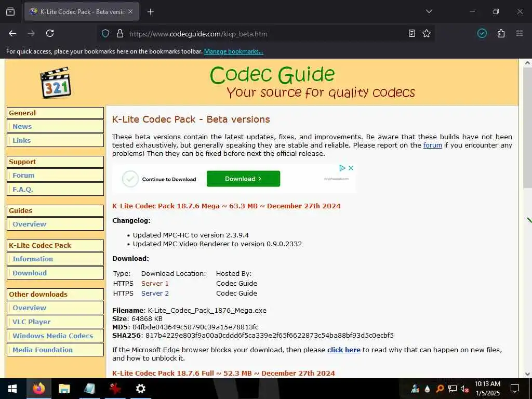
Task: Click the page vertical scrollbar thumb
Action: pos(527,128)
